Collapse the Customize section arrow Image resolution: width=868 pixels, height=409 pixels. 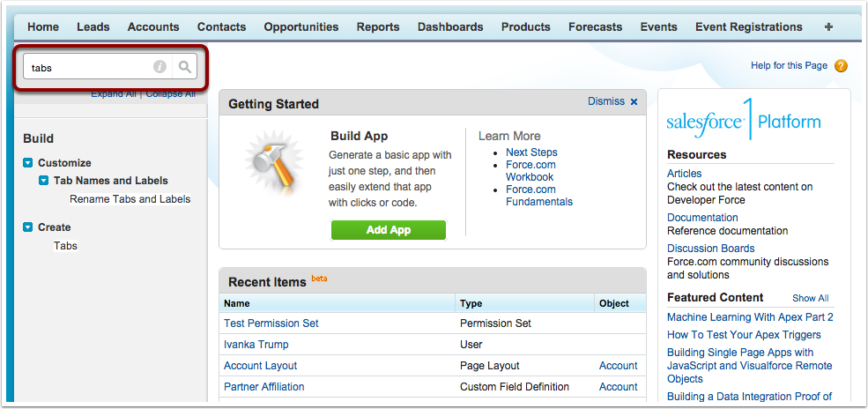click(x=28, y=163)
